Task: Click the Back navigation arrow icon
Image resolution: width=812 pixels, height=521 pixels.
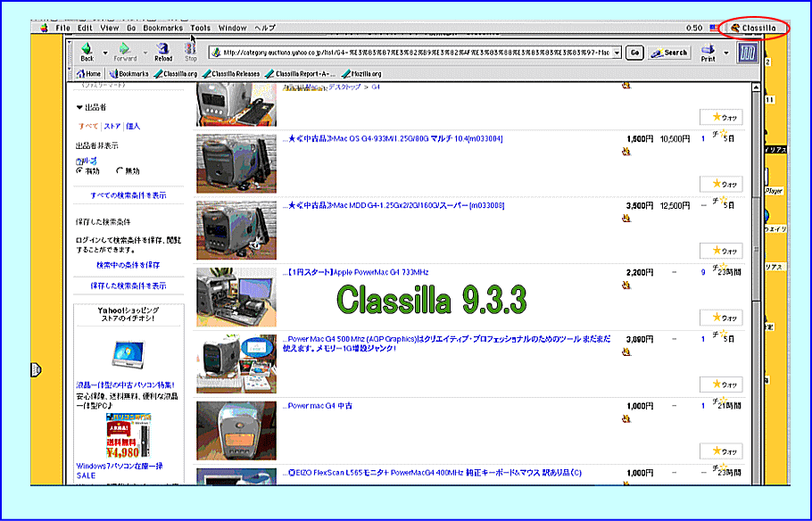Action: 87,50
